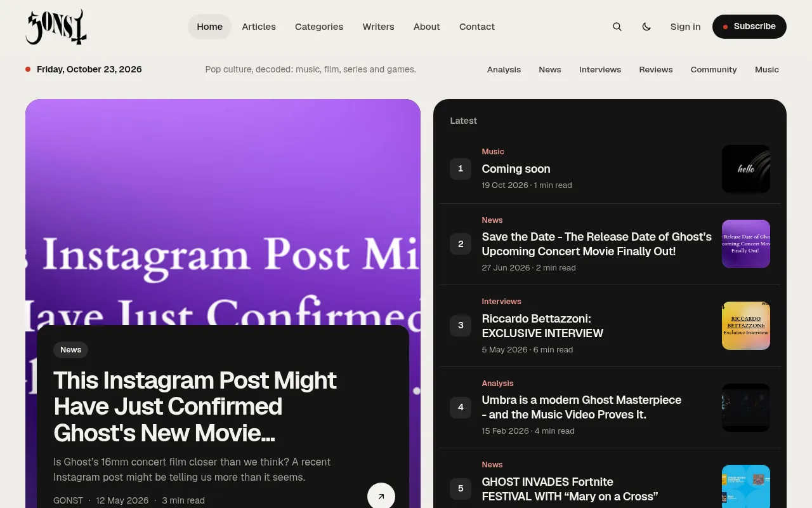The width and height of the screenshot is (812, 508).
Task: Click Interviews label above Riccardo Bettazzoni
Action: 501,302
